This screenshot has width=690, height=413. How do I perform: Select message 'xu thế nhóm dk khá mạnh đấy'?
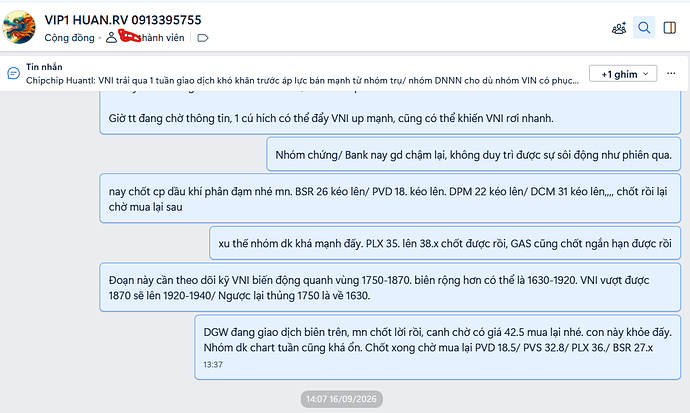pos(445,243)
